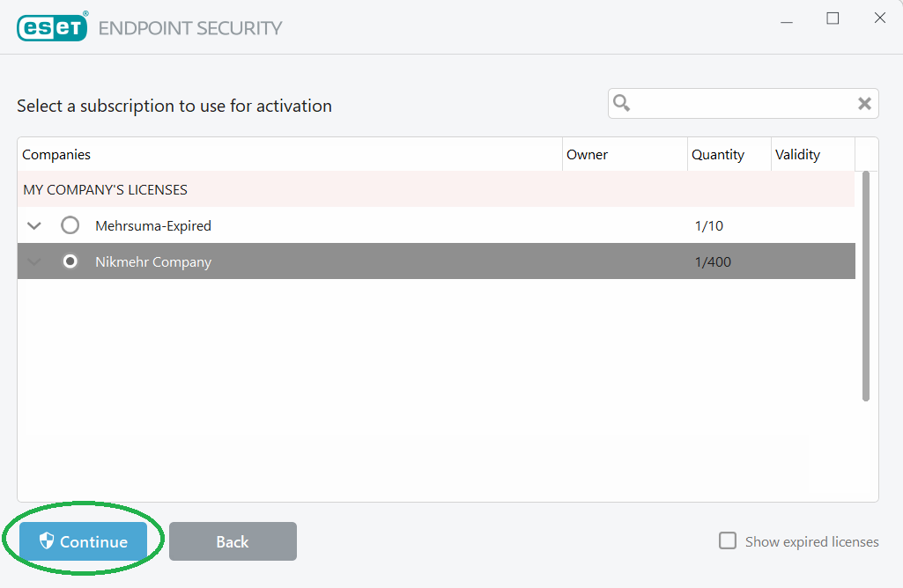Sort by the Validity column header

point(797,155)
